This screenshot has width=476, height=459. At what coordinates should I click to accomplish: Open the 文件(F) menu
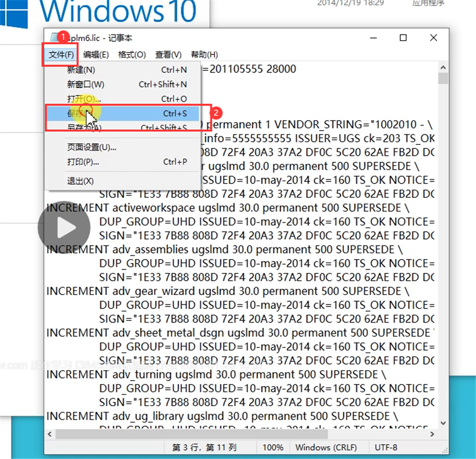pos(61,54)
